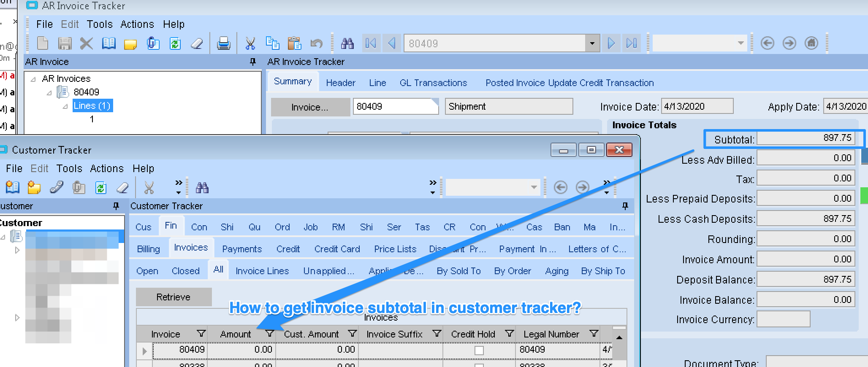The height and width of the screenshot is (367, 868).
Task: Click the Back arrow in AR Invoice Tracker toolbar
Action: 768,43
